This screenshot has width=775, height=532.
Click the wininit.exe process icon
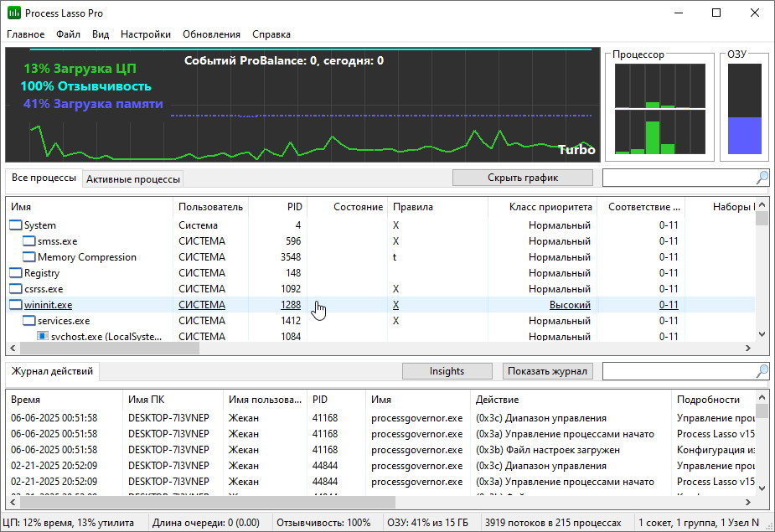click(16, 305)
